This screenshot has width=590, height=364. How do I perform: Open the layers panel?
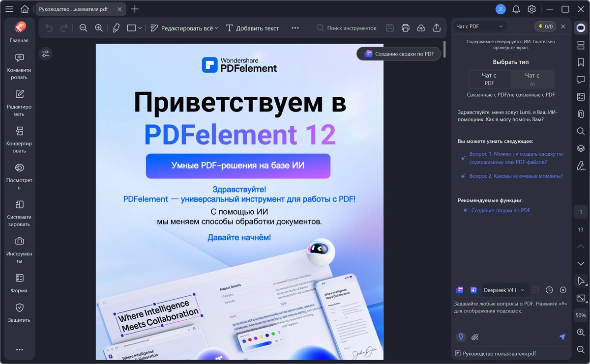581,148
